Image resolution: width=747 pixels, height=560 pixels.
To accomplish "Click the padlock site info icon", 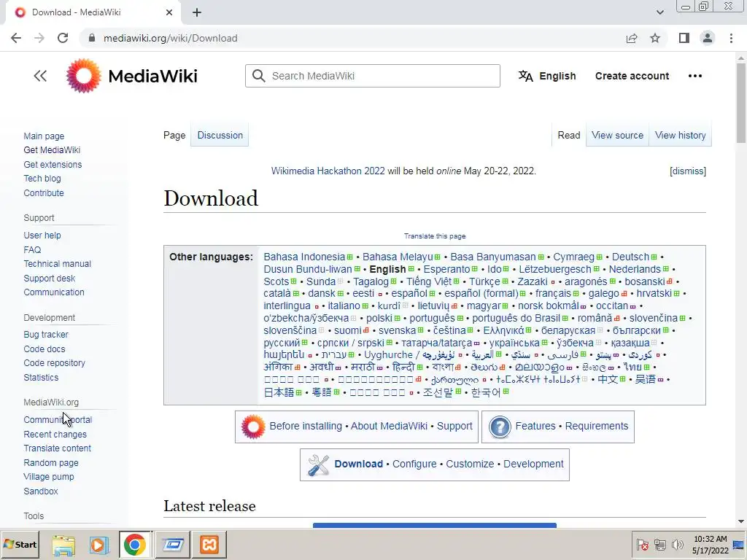I will pos(92,38).
